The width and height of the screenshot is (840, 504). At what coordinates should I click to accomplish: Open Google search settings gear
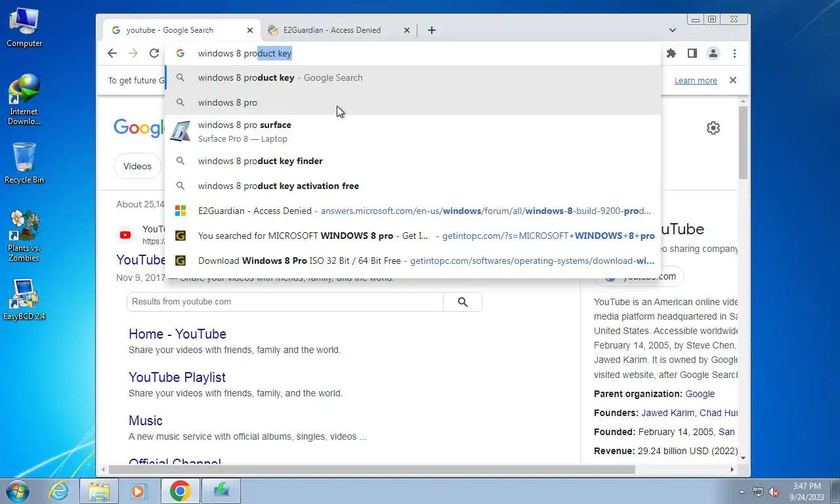(713, 128)
